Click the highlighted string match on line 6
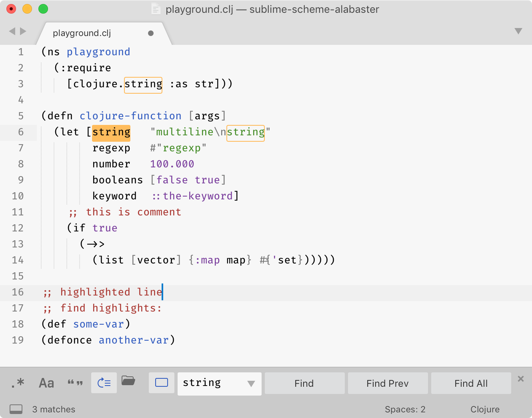This screenshot has height=418, width=532. (111, 132)
